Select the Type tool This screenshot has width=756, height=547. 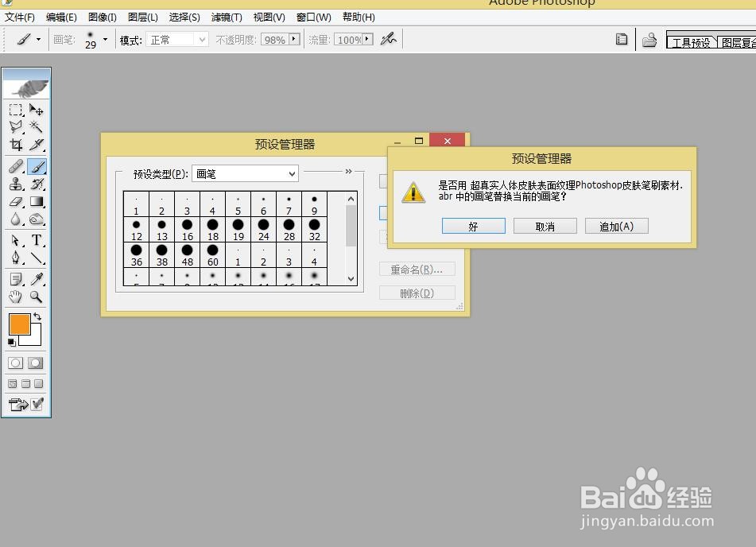tap(36, 240)
